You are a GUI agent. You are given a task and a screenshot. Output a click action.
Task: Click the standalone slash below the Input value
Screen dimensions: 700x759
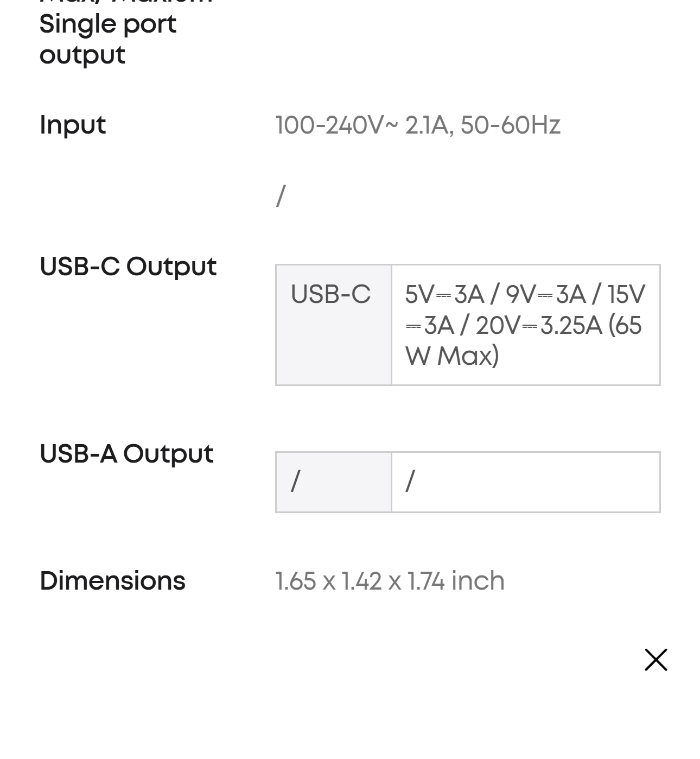tap(281, 196)
